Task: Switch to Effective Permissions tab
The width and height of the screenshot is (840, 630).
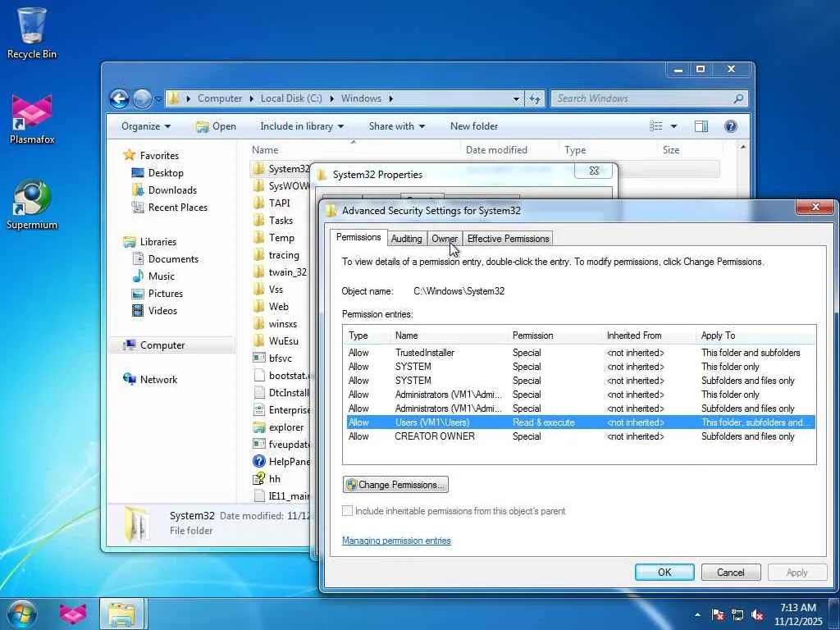Action: 508,239
